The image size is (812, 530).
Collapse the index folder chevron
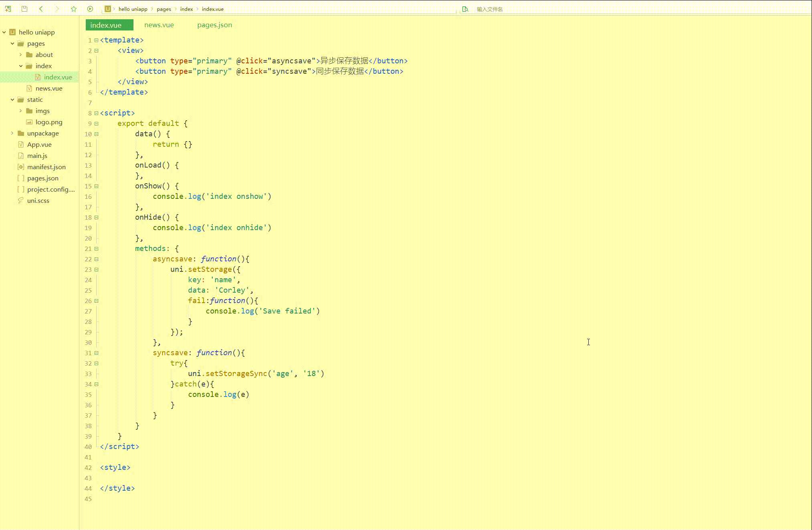coord(21,66)
